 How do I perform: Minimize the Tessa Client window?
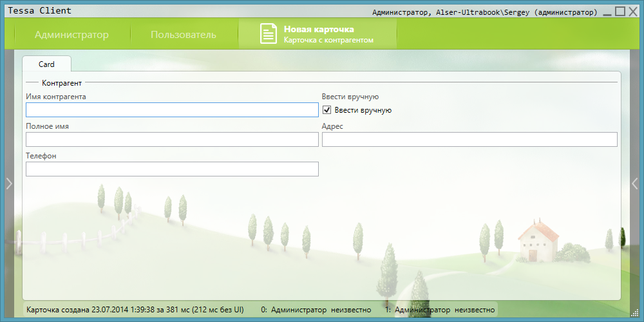(607, 12)
